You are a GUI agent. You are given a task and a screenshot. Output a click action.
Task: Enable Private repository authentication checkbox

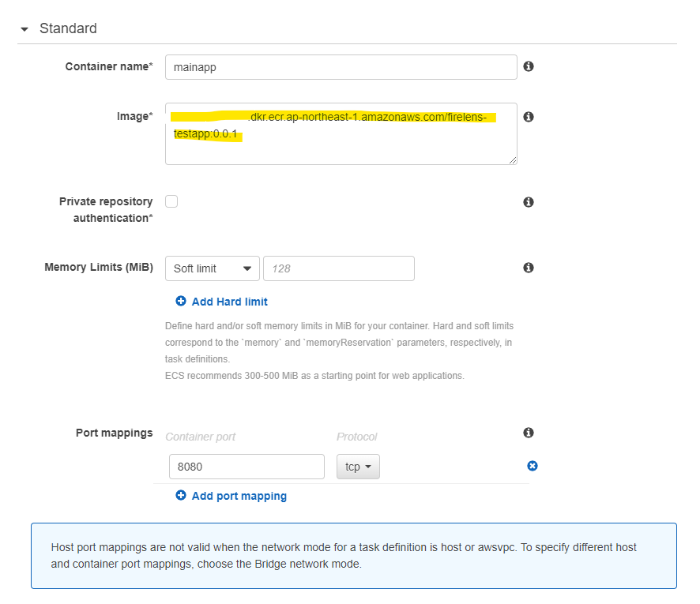click(171, 201)
